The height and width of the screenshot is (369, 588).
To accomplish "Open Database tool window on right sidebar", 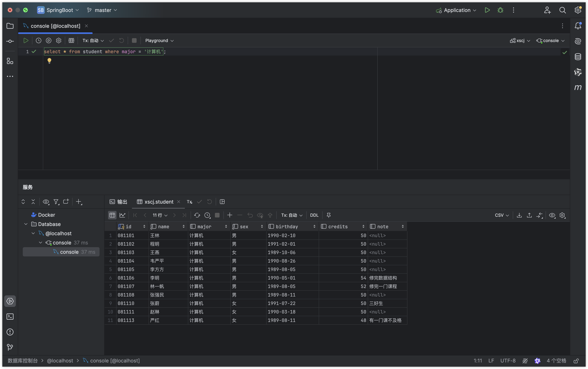I will [578, 57].
